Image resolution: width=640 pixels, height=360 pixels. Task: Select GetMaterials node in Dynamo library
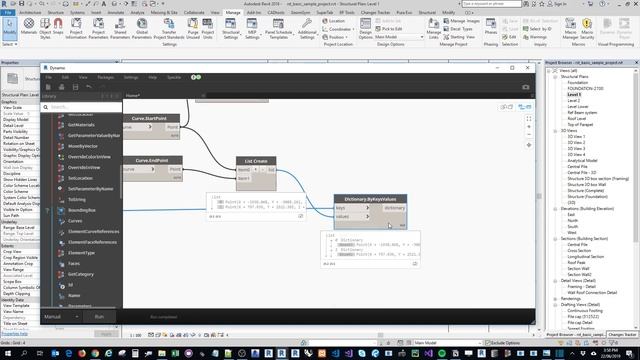(x=81, y=125)
